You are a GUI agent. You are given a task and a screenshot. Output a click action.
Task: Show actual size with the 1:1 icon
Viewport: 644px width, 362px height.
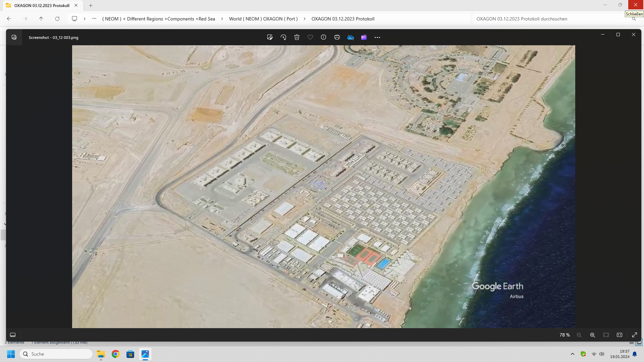click(620, 335)
